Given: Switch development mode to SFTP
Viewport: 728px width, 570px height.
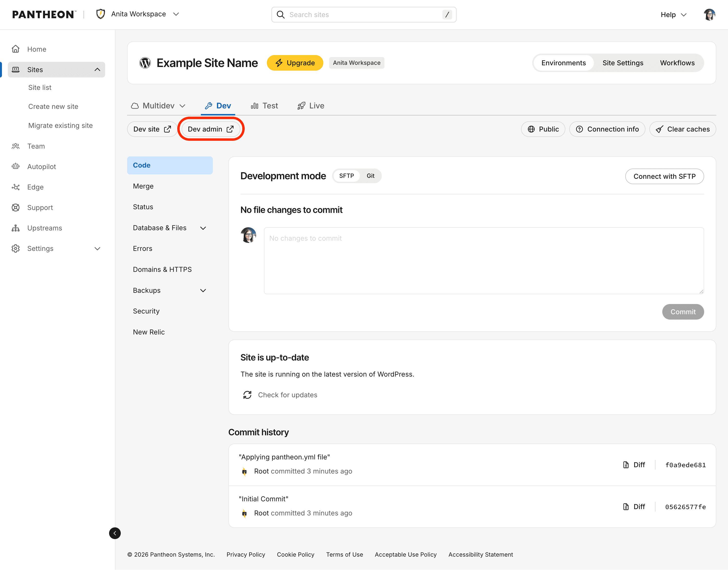Looking at the screenshot, I should 346,176.
